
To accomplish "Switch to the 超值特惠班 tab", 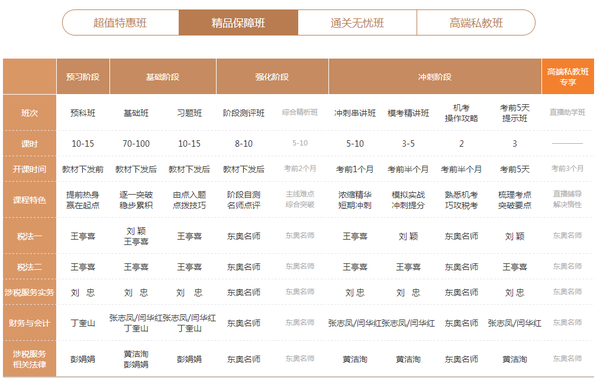I will point(120,23).
